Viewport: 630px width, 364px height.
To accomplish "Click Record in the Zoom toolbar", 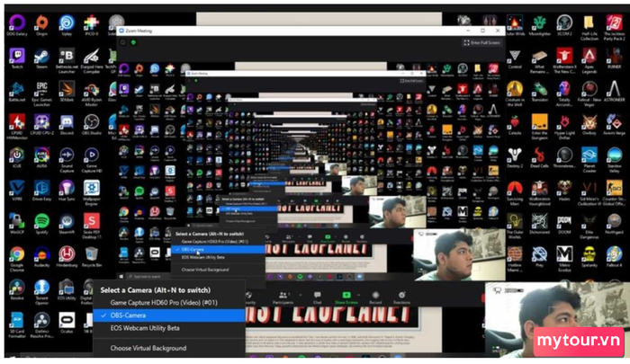I will [x=375, y=297].
